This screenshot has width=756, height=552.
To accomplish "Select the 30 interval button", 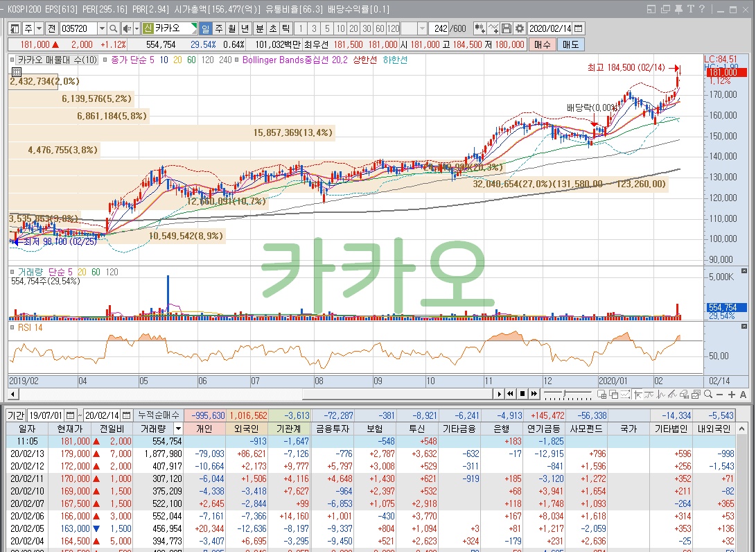I will pyautogui.click(x=367, y=28).
